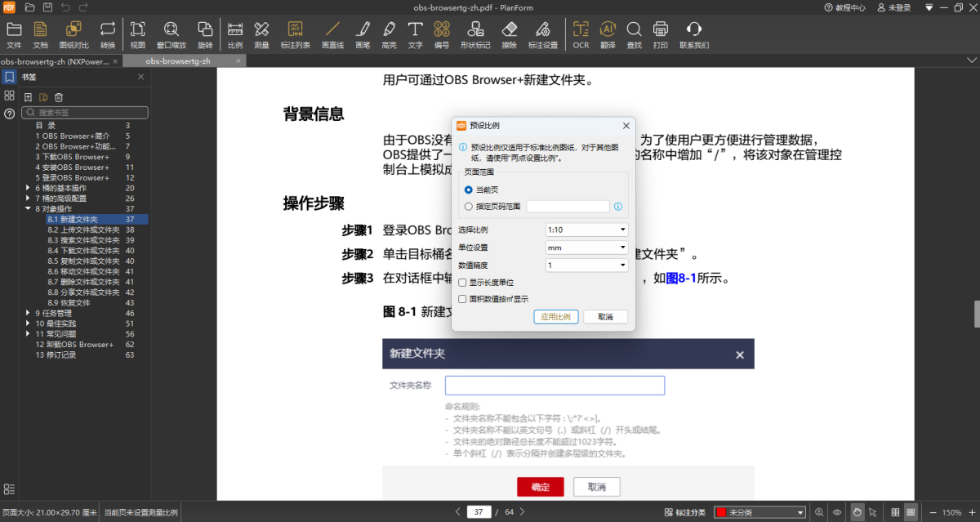Screen dimensions: 980x522
Task: Click inside the 搜索书签 search field
Action: [x=85, y=112]
